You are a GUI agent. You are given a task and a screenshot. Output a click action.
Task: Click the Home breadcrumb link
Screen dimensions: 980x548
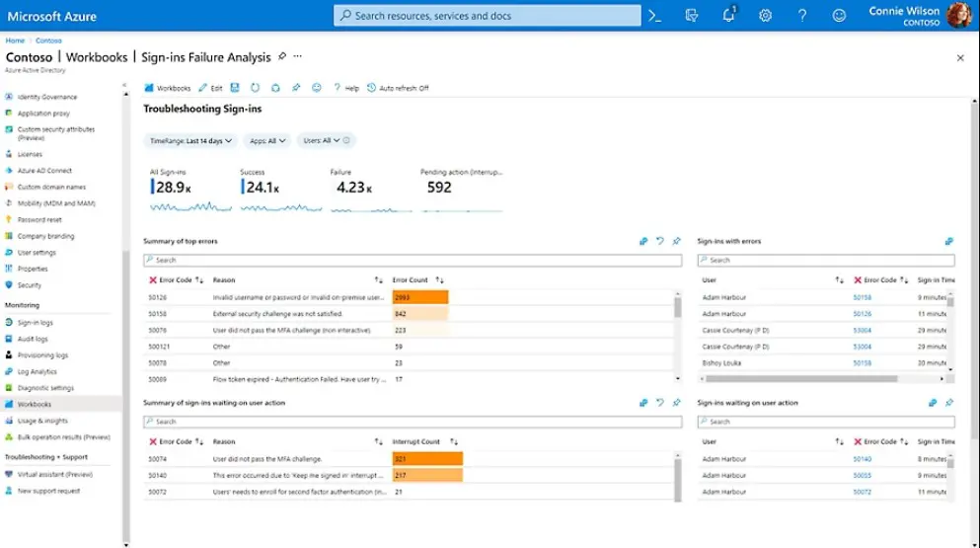(x=15, y=40)
